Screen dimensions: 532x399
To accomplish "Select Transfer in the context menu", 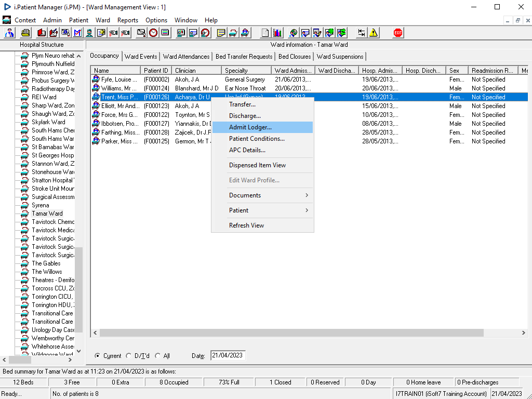I will pyautogui.click(x=262, y=104).
